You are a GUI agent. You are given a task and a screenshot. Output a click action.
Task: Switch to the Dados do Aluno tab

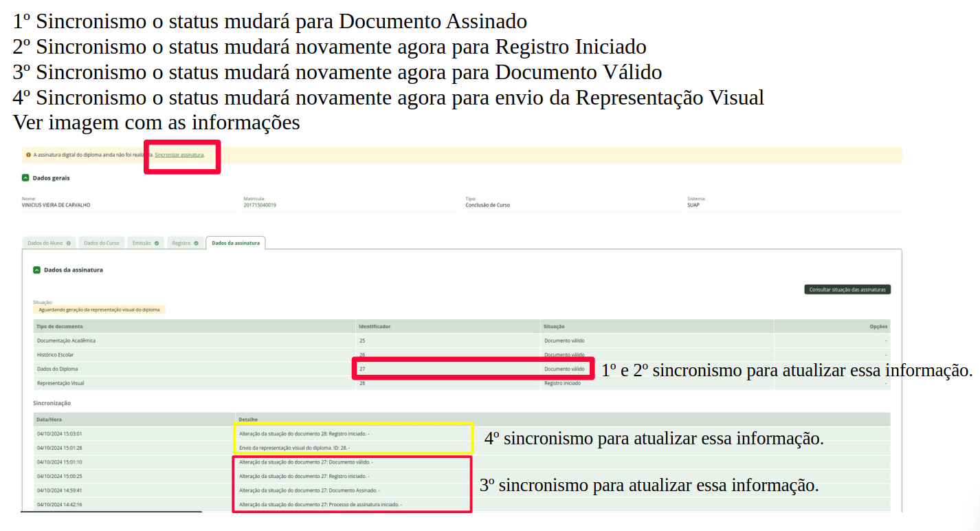(x=45, y=243)
